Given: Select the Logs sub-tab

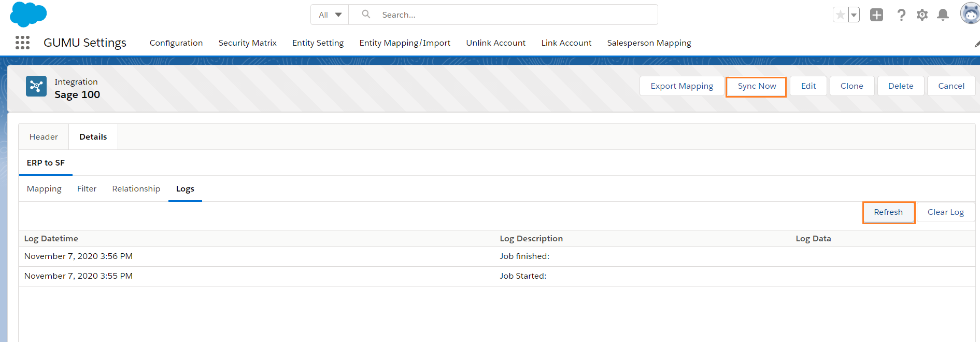Looking at the screenshot, I should point(185,189).
